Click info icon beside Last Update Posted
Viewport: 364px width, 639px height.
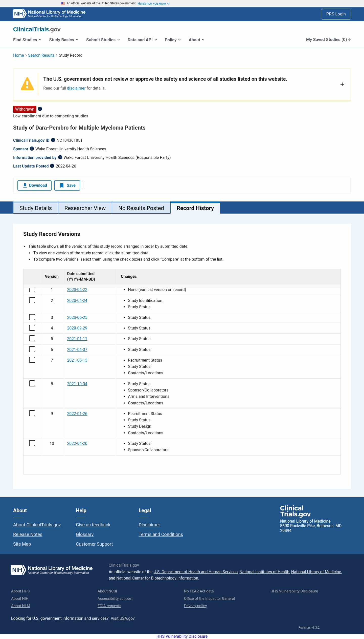pos(52,166)
